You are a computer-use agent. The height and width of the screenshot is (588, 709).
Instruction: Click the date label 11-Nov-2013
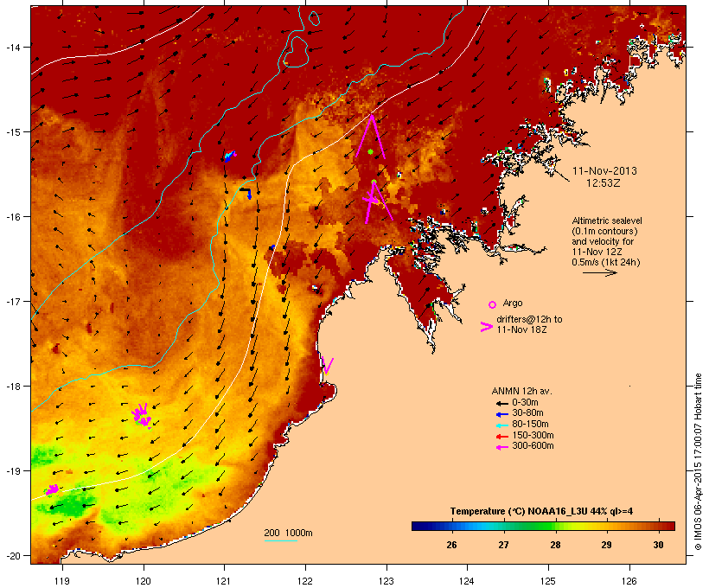tap(604, 171)
